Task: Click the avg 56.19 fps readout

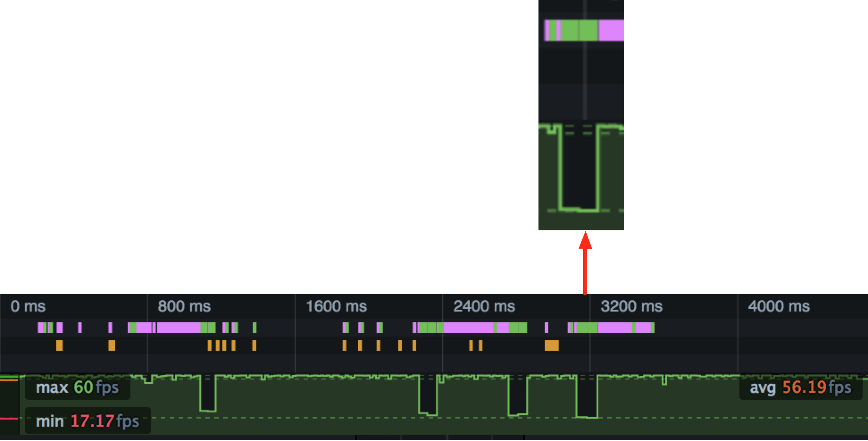Action: (x=800, y=387)
